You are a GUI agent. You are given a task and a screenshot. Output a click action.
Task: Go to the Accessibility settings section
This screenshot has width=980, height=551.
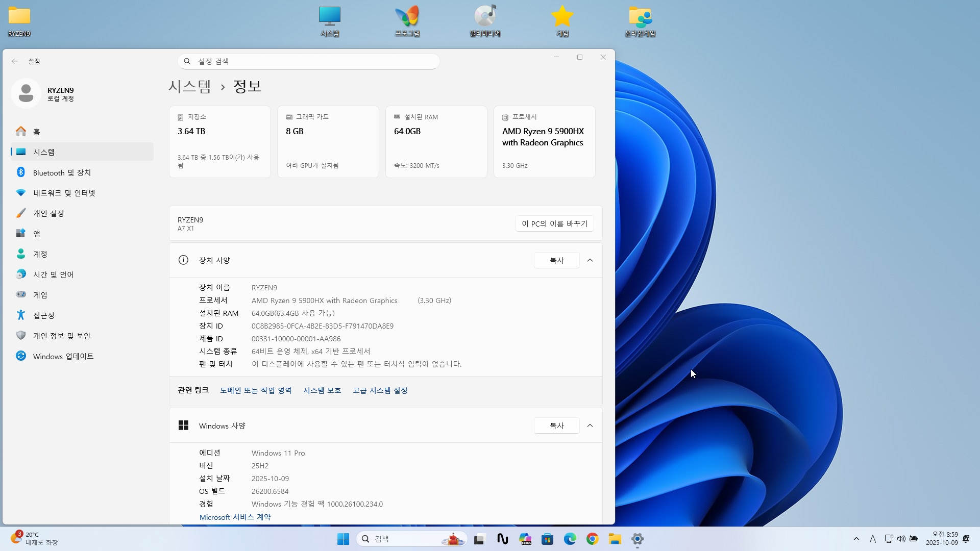pyautogui.click(x=43, y=315)
